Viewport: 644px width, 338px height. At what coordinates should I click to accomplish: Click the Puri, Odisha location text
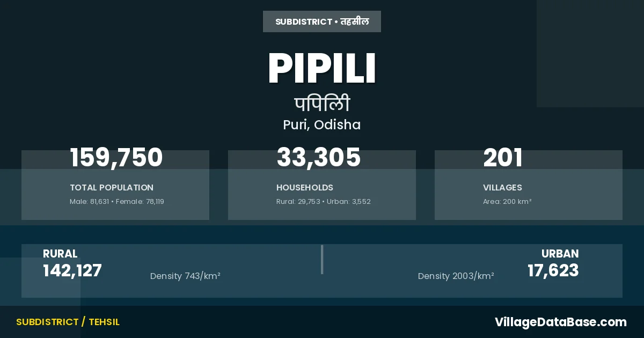322,125
